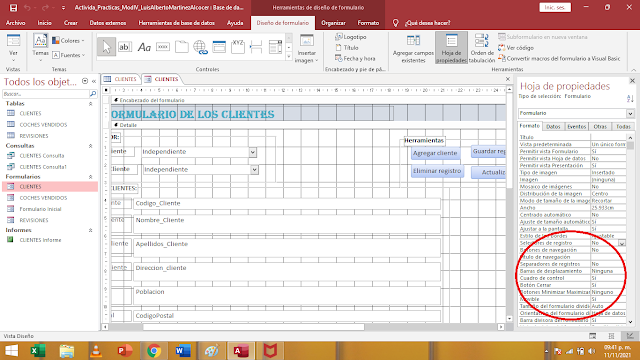Open Orden de tabulación dialog
This screenshot has width=640, height=360.
pos(482,48)
